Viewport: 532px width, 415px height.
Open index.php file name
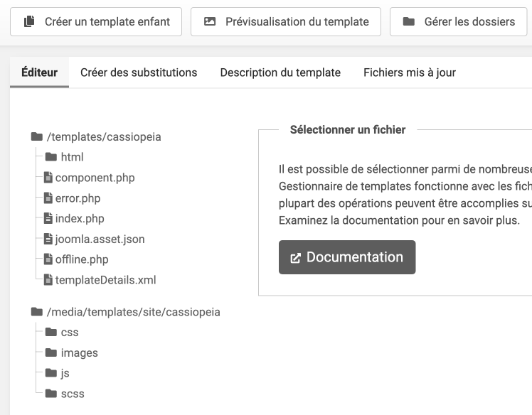point(80,219)
